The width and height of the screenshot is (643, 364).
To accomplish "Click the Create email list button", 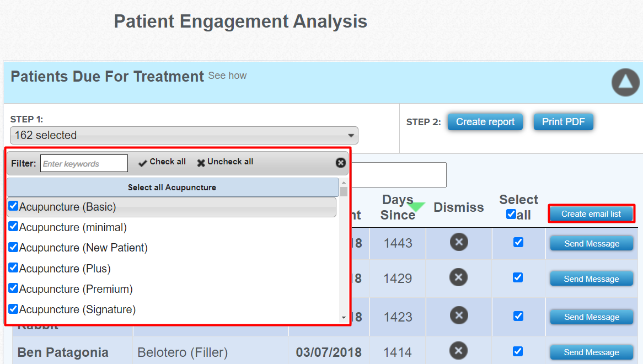I will (x=591, y=214).
